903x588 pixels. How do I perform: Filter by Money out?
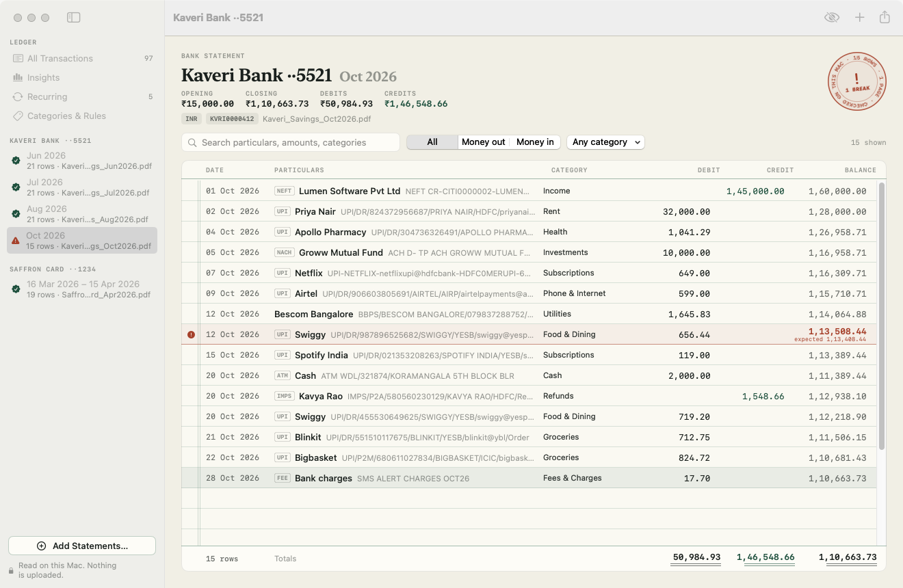point(483,142)
